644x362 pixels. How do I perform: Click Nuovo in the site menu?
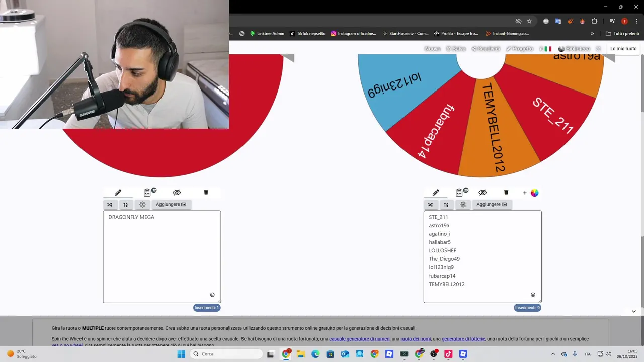(433, 49)
